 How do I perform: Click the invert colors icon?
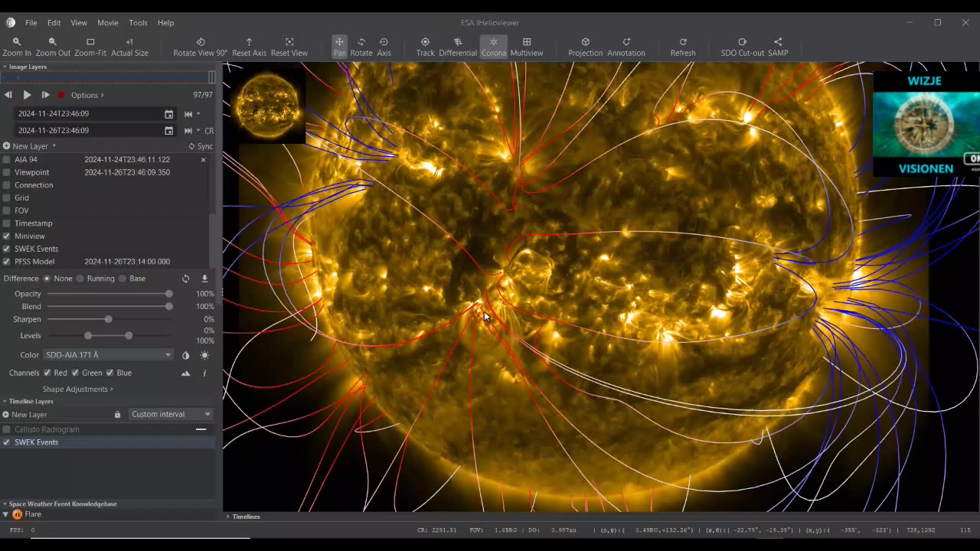click(x=185, y=355)
